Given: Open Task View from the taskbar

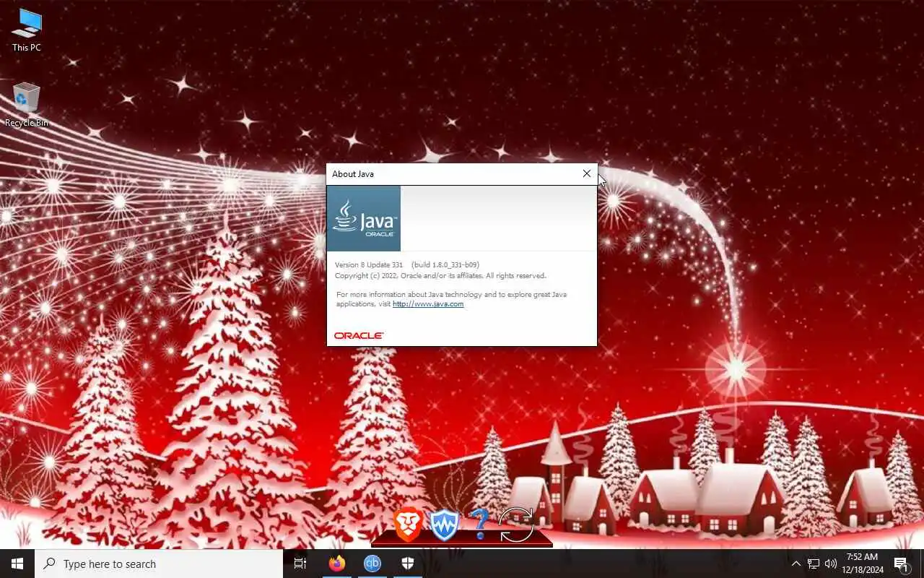Looking at the screenshot, I should [x=300, y=564].
